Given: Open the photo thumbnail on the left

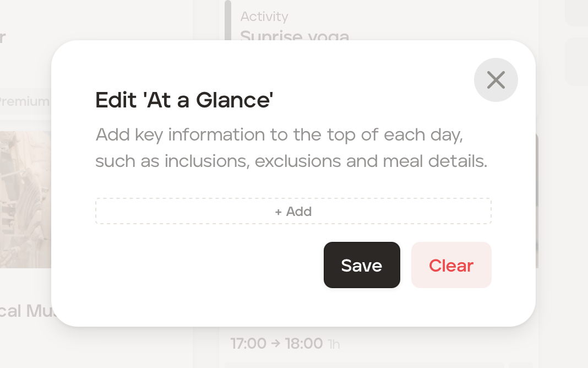Looking at the screenshot, I should point(25,198).
